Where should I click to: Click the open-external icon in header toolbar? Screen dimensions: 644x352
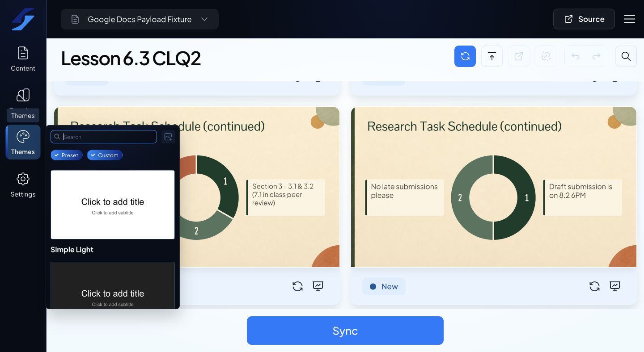tap(519, 56)
